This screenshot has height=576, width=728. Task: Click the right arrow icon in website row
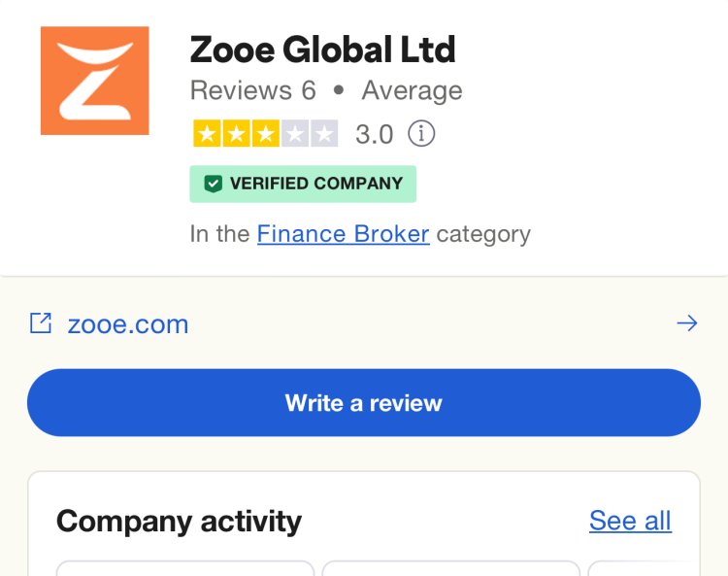pos(687,323)
